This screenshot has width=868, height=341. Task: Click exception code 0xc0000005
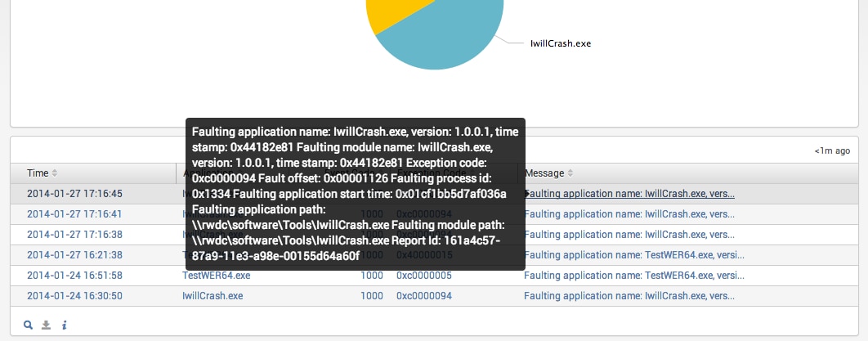click(423, 276)
